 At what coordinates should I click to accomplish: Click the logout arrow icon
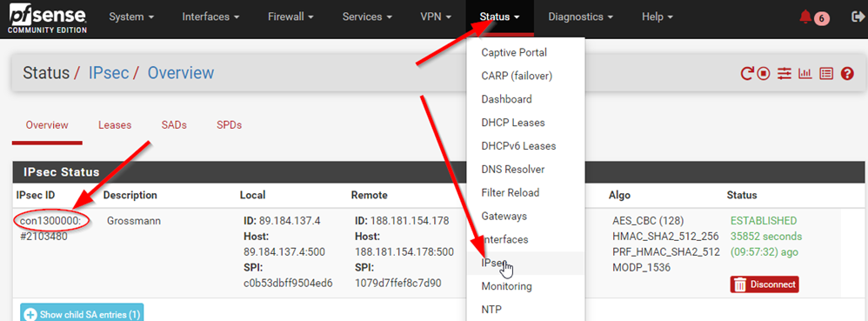[x=857, y=17]
